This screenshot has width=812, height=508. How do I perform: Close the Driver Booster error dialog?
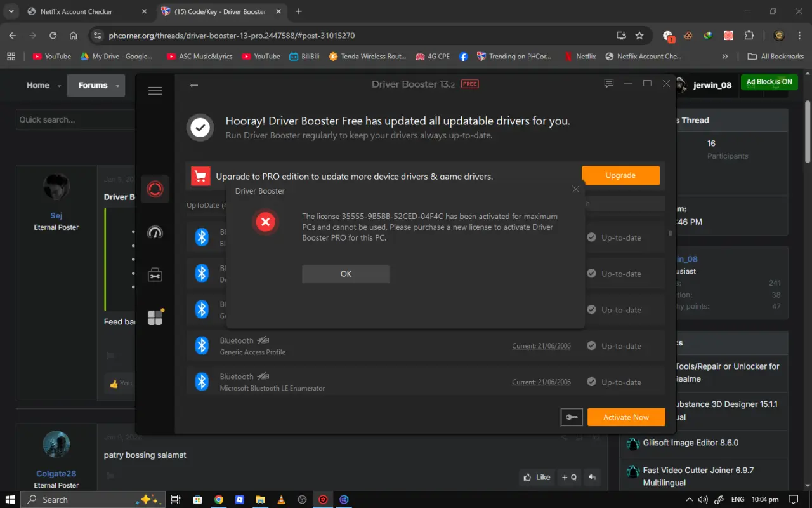pyautogui.click(x=575, y=189)
